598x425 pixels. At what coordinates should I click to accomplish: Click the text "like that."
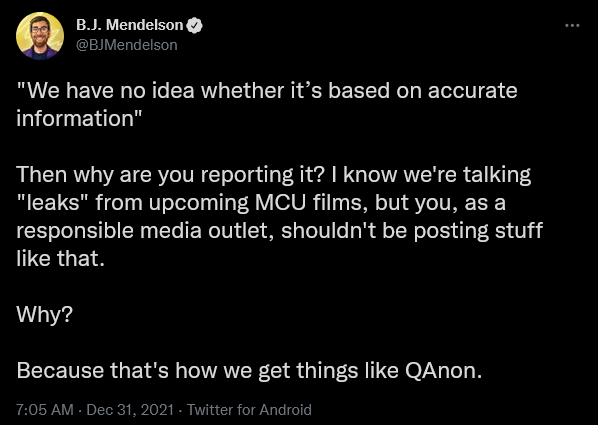(60, 259)
